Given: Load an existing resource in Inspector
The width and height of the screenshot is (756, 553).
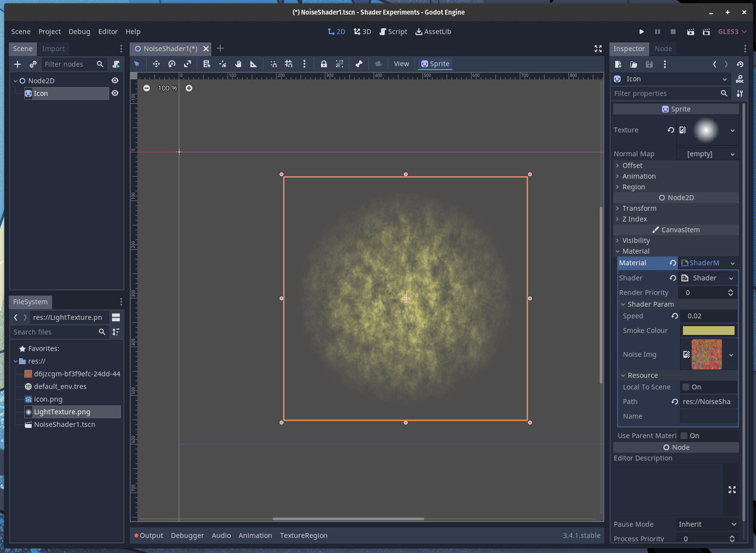Looking at the screenshot, I should click(x=633, y=64).
